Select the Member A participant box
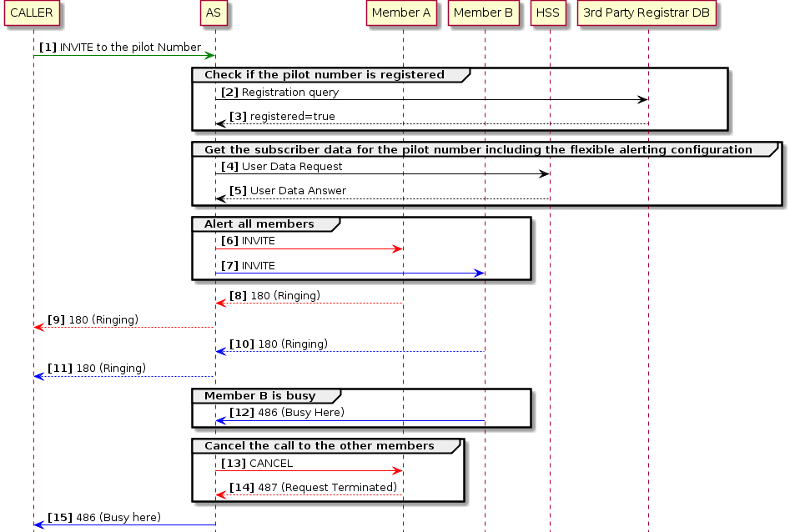The height and width of the screenshot is (532, 790). pyautogui.click(x=401, y=13)
